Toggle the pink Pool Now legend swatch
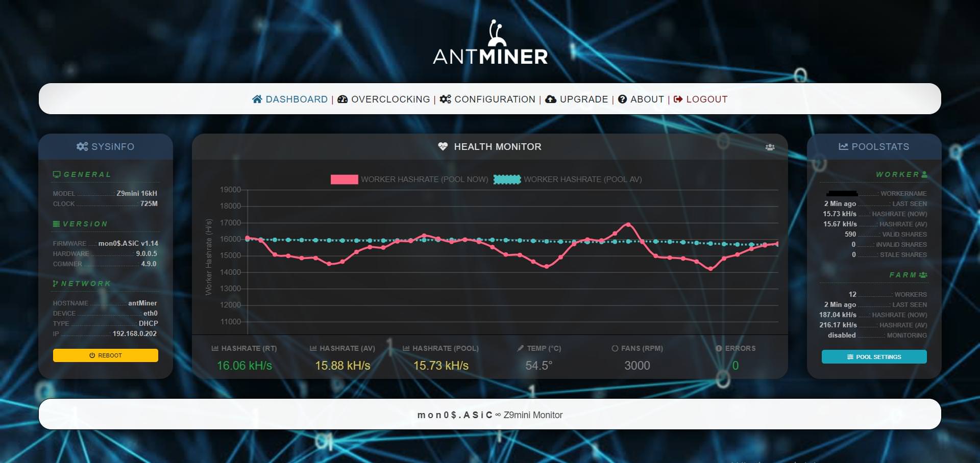Image resolution: width=980 pixels, height=463 pixels. click(344, 179)
